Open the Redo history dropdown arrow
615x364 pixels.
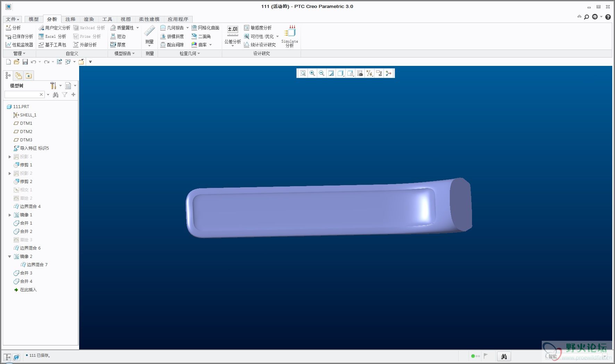(53, 62)
